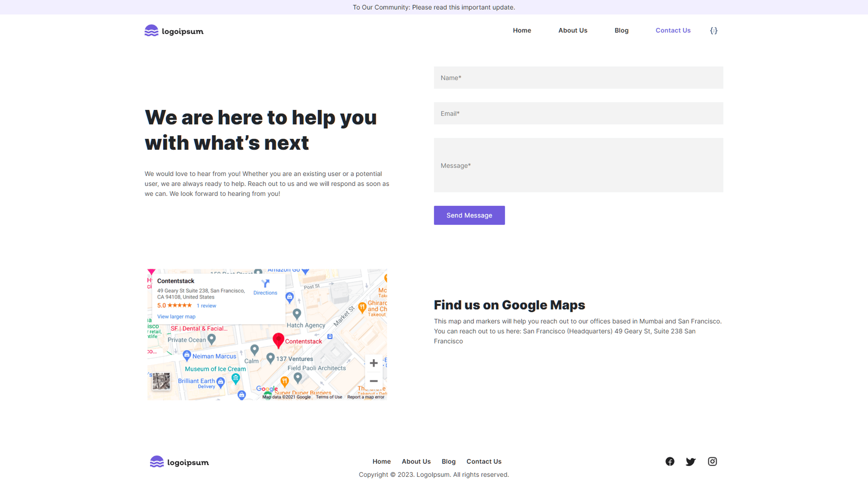This screenshot has height=489, width=868.
Task: Focus the Email input field
Action: (x=579, y=113)
